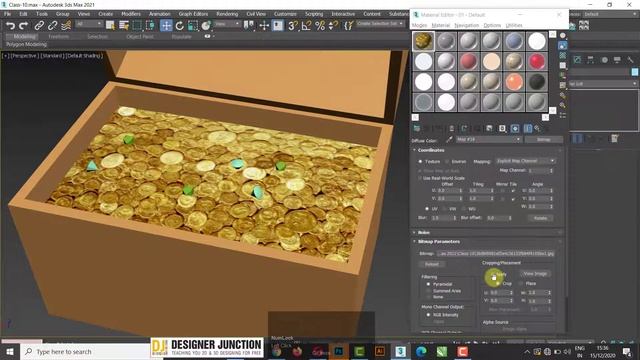Choose the Rectangular Selection Region tool
640x360 pixels.
click(137, 26)
